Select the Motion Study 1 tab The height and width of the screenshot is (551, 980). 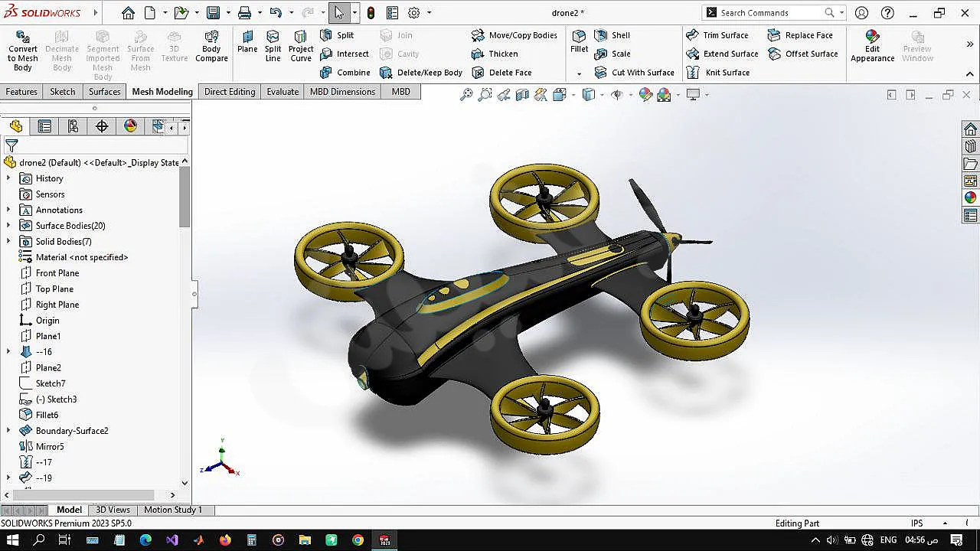point(173,510)
